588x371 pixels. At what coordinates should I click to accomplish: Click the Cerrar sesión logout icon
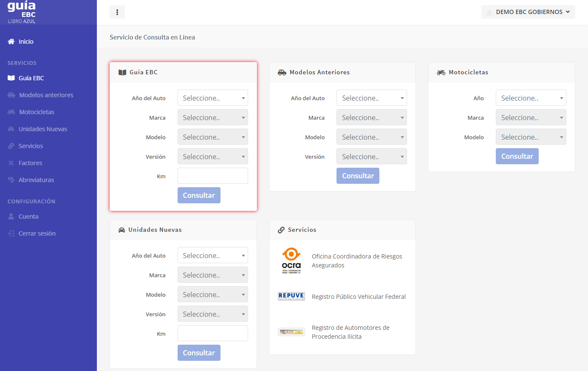point(11,233)
